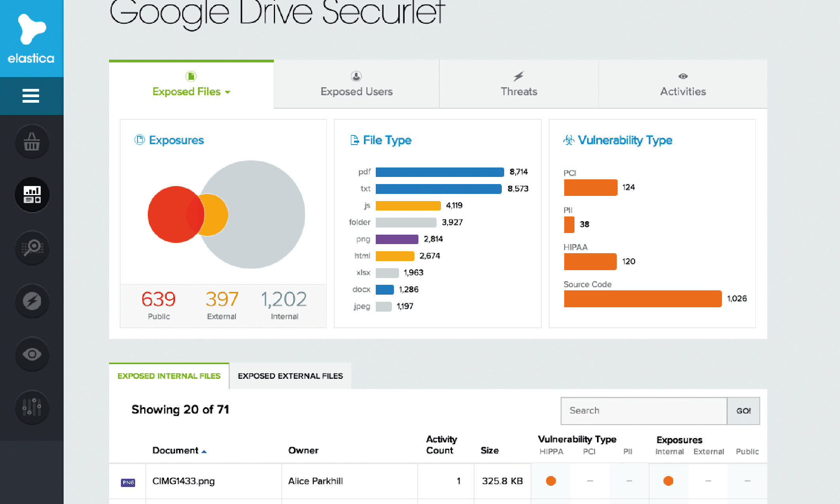Select the Exposed Internal Files tab

[169, 376]
